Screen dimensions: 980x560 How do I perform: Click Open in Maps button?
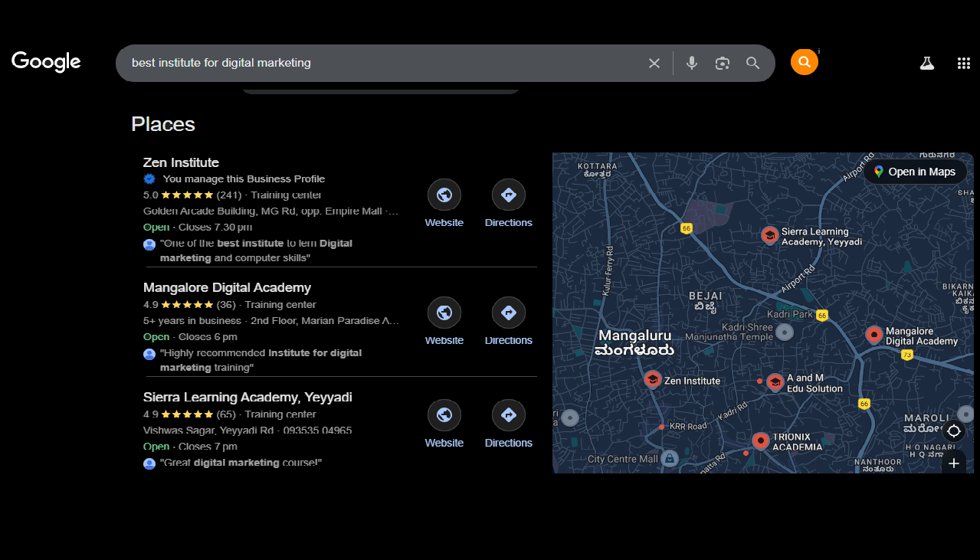click(x=914, y=172)
